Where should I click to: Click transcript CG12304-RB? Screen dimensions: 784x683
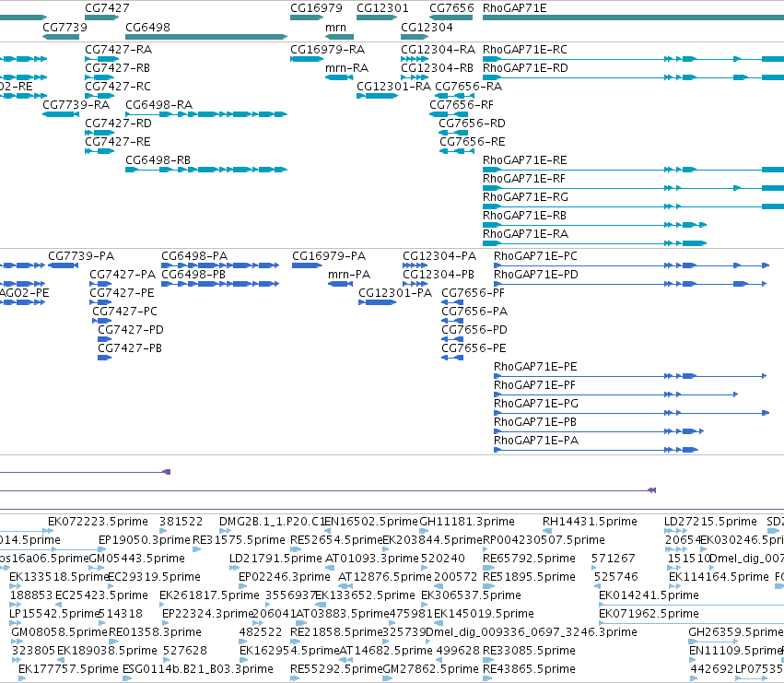click(437, 68)
